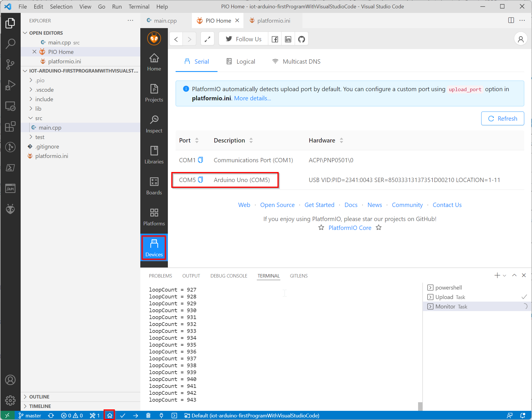Open the Facebook link icon
532x420 pixels.
pyautogui.click(x=275, y=39)
